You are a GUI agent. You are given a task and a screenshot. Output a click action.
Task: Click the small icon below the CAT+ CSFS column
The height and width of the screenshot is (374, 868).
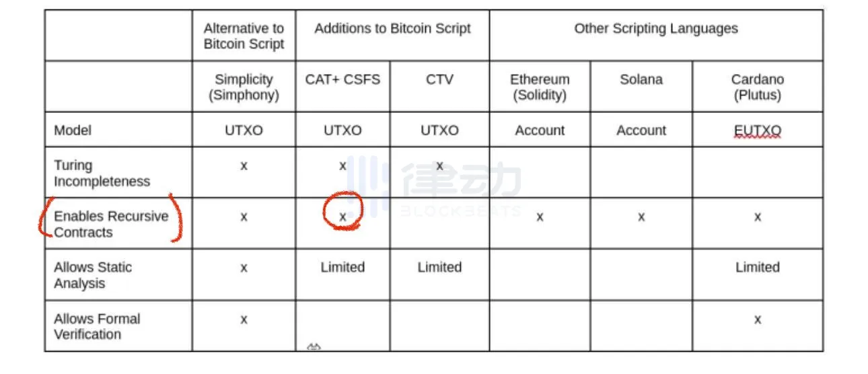pyautogui.click(x=314, y=347)
